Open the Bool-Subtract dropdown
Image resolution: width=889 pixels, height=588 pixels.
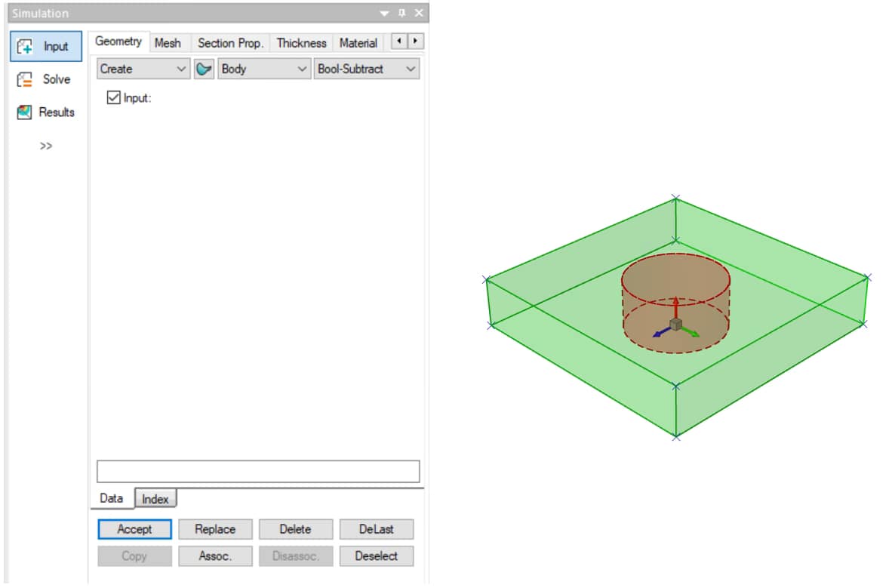pyautogui.click(x=367, y=69)
